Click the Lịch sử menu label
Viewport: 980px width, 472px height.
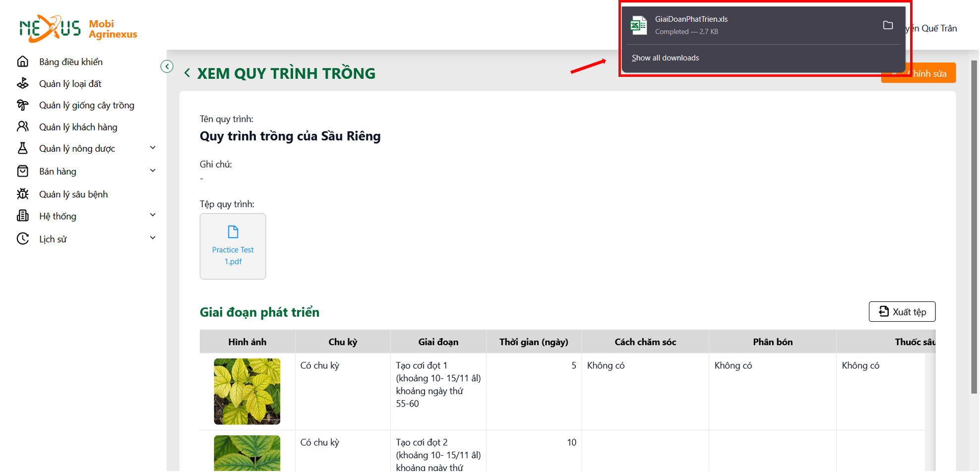(x=53, y=239)
